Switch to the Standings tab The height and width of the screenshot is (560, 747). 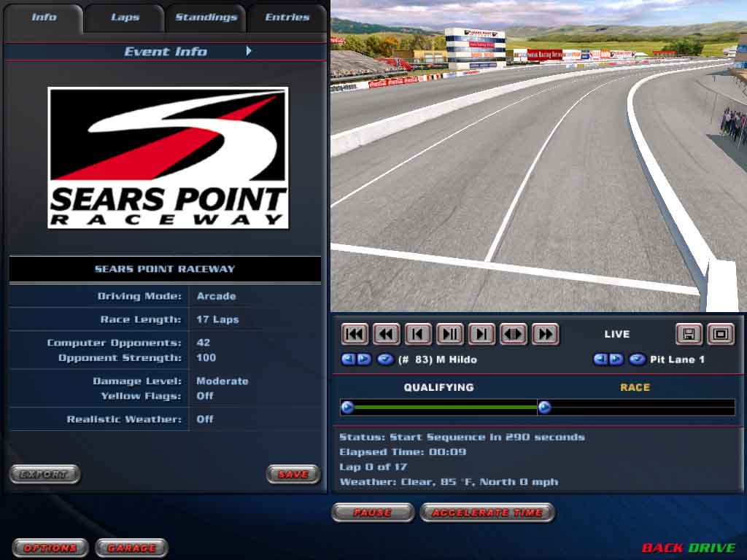[206, 17]
